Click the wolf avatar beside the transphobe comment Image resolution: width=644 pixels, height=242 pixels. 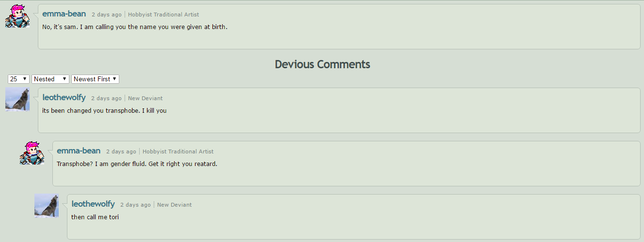pos(17,99)
